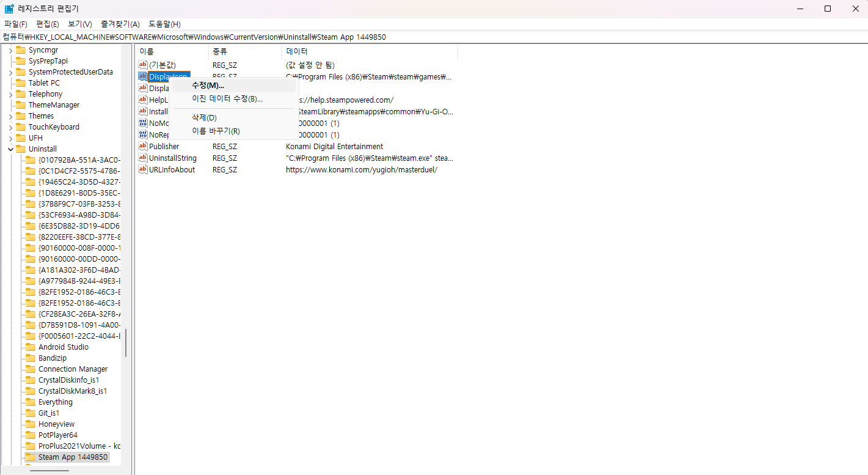The height and width of the screenshot is (475, 868).
Task: Click the 'Konami Digital Entertainment' data cell
Action: 335,146
